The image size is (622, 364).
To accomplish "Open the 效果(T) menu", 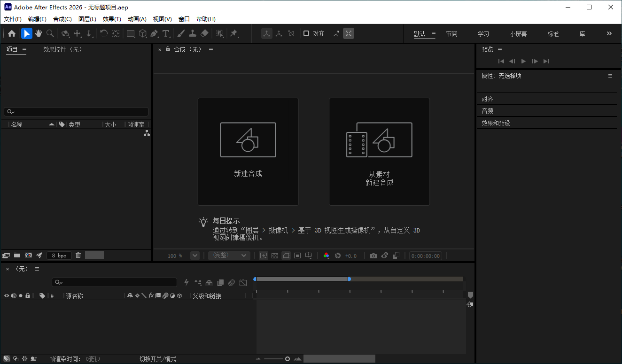I will click(112, 19).
